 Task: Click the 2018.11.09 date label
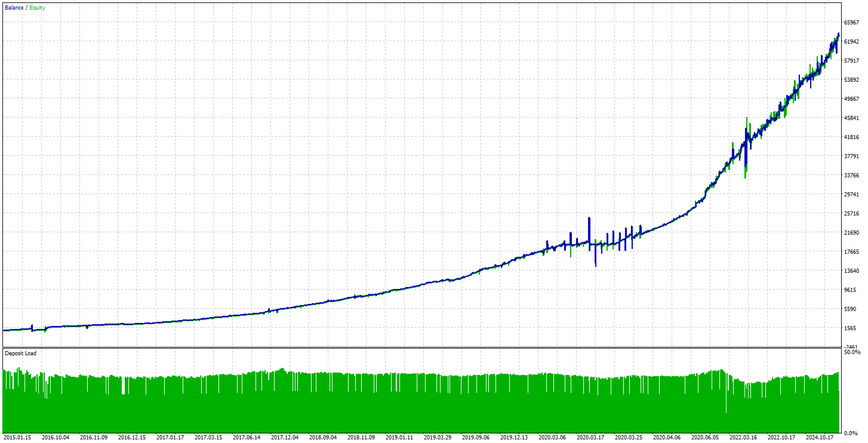[x=361, y=438]
